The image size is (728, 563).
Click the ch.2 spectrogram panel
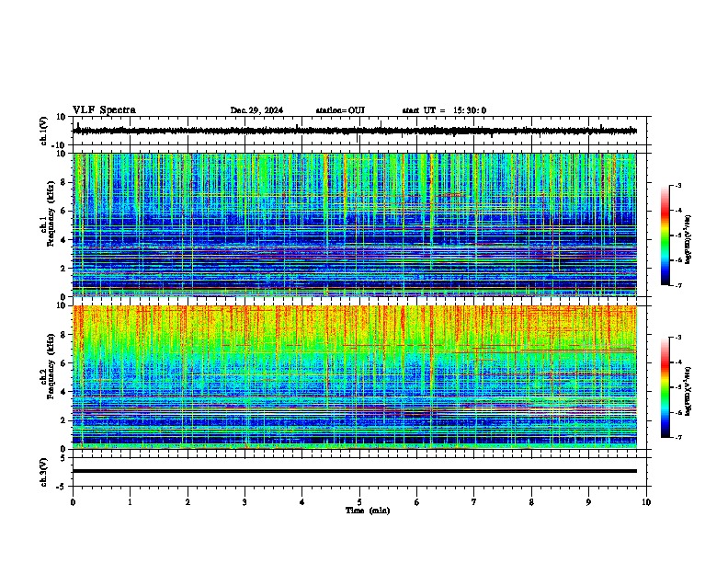(355, 377)
